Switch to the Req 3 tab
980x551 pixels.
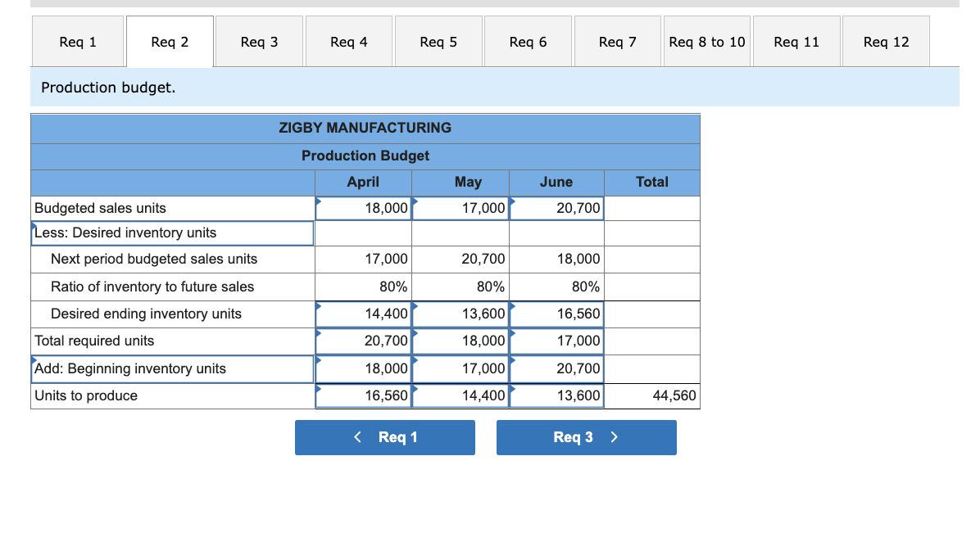click(260, 42)
